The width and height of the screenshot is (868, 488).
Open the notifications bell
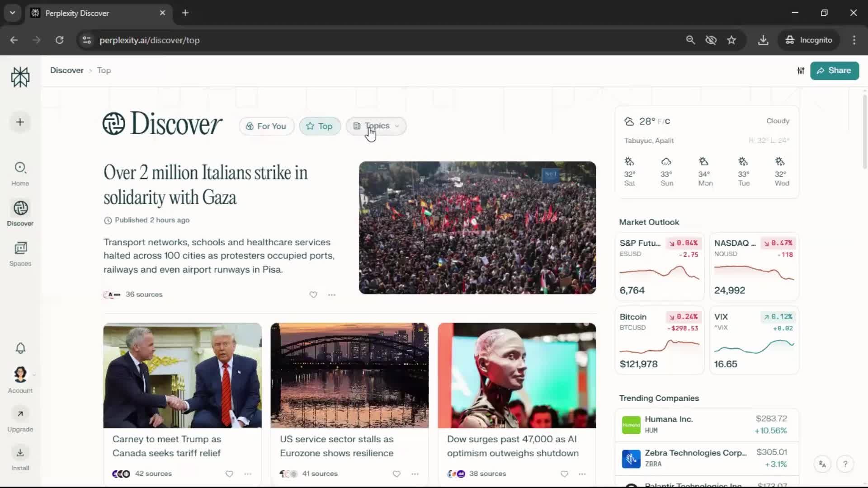(x=20, y=348)
